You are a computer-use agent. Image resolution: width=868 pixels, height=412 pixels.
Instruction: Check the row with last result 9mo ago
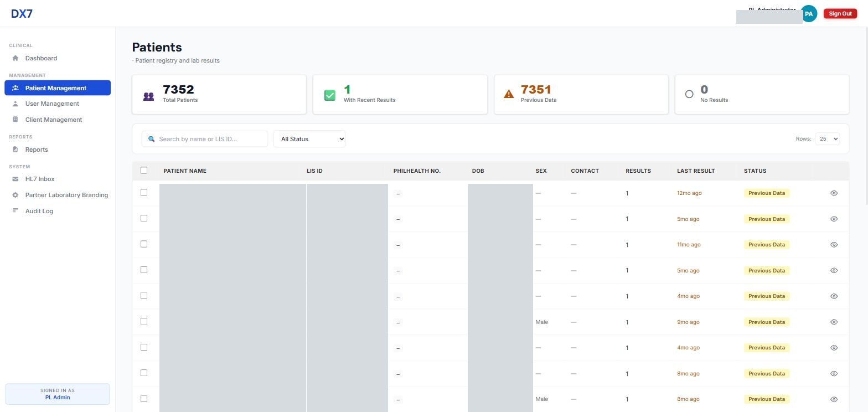pos(144,321)
